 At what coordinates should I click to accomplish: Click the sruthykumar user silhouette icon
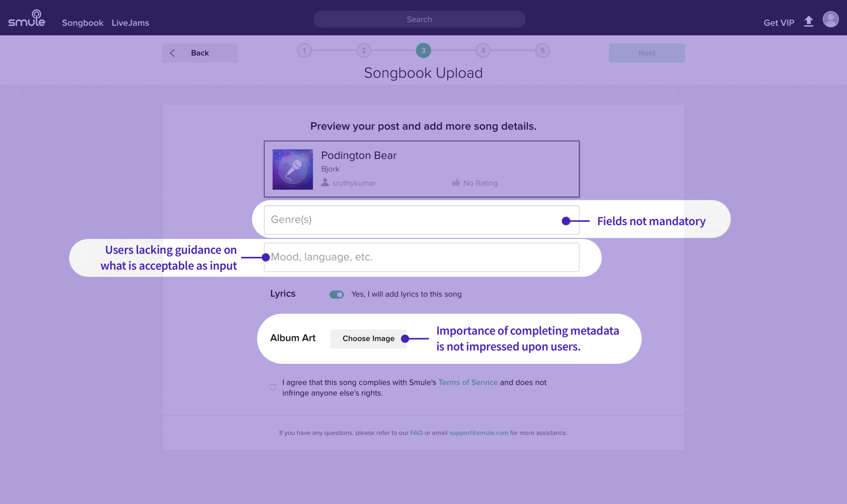[x=325, y=182]
